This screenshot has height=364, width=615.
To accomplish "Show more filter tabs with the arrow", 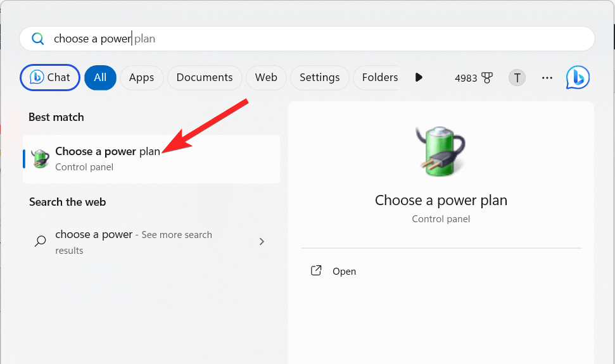I will click(x=419, y=77).
